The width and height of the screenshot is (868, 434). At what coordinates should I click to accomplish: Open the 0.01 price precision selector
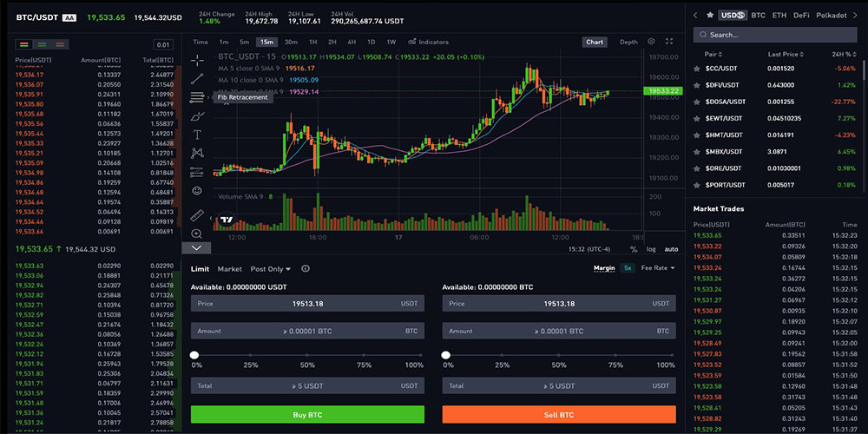(x=163, y=45)
